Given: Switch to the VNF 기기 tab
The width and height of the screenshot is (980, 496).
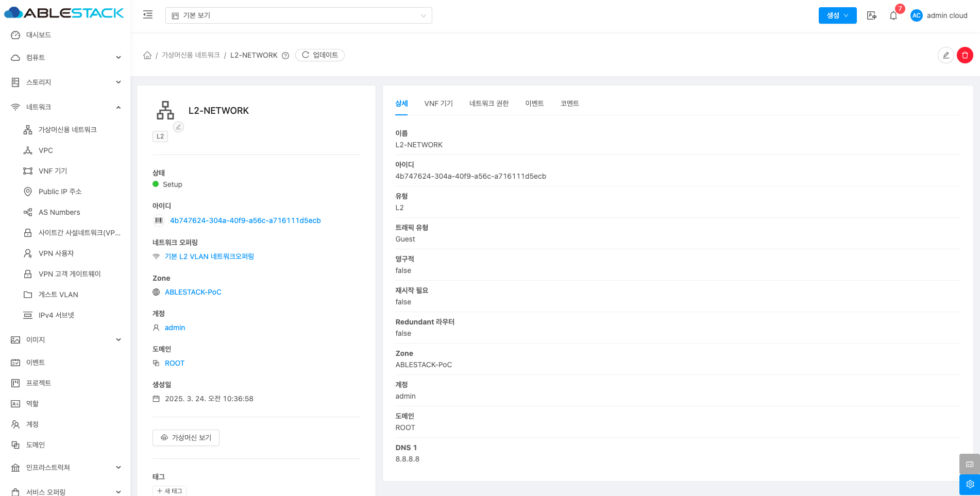Looking at the screenshot, I should coord(438,104).
